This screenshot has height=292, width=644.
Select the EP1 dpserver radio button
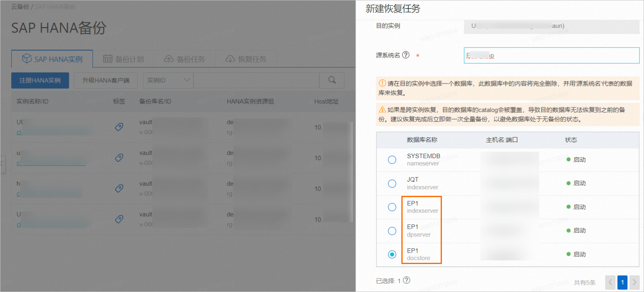[392, 231]
